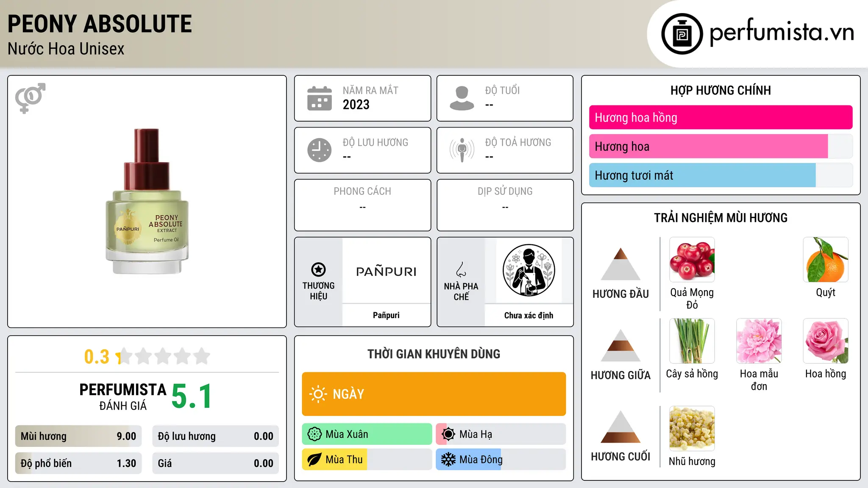Click the Mùa Thu season bar
868x488 pixels.
pyautogui.click(x=367, y=460)
